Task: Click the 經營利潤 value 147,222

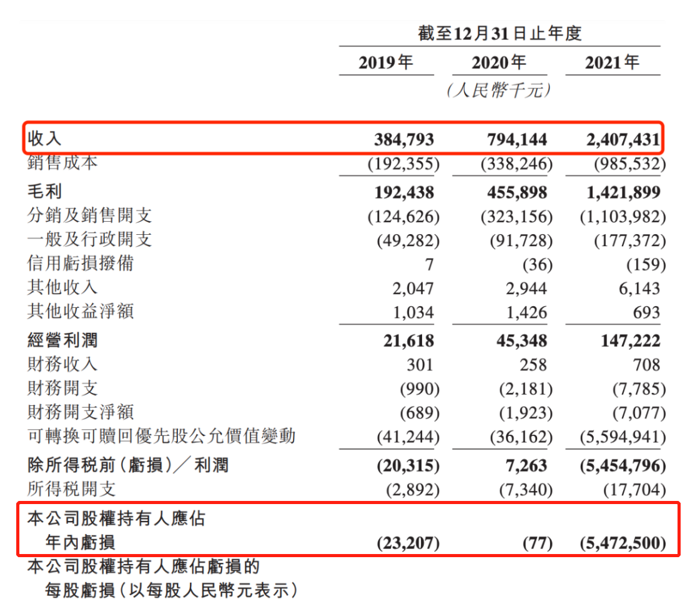Action: [626, 341]
